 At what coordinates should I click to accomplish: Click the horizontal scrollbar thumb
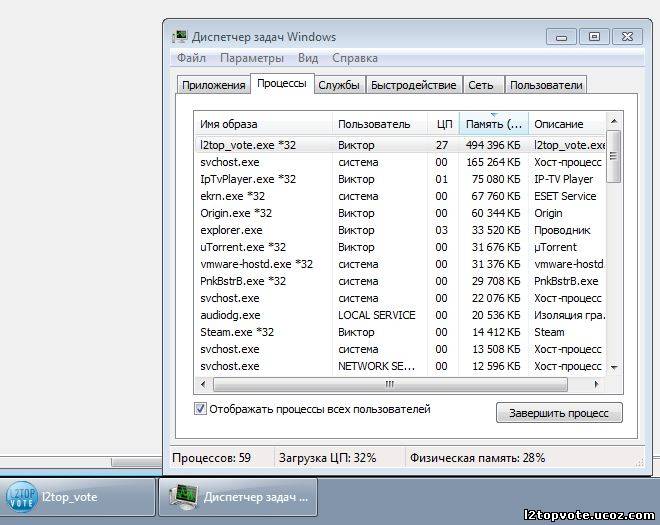click(389, 384)
